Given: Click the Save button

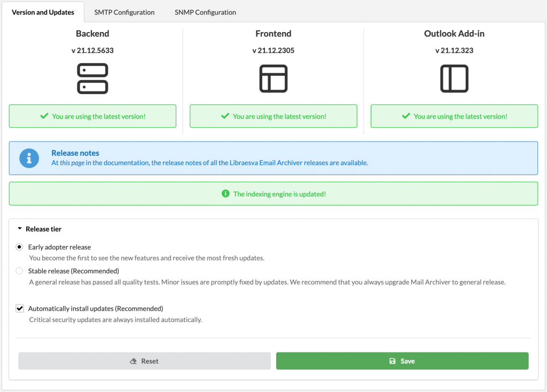Looking at the screenshot, I should 402,361.
